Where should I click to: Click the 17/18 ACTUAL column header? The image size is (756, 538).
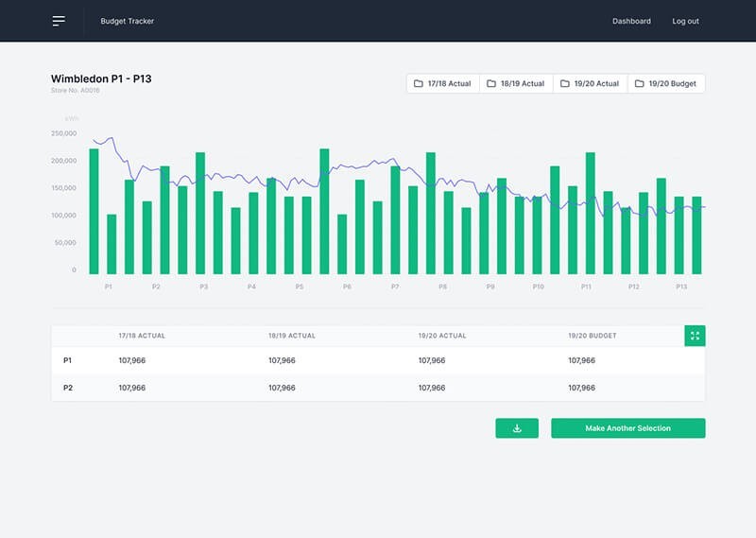coord(142,336)
